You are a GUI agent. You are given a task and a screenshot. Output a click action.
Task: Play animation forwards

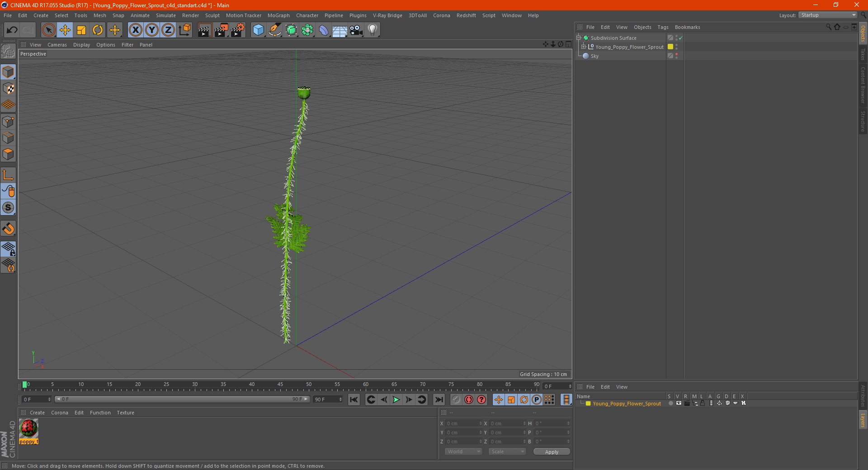396,399
